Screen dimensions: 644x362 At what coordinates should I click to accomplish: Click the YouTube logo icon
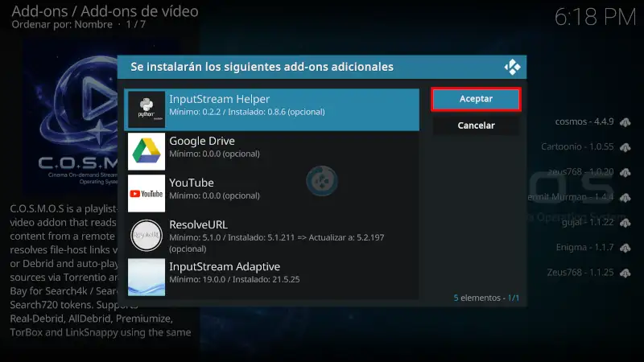click(x=147, y=193)
